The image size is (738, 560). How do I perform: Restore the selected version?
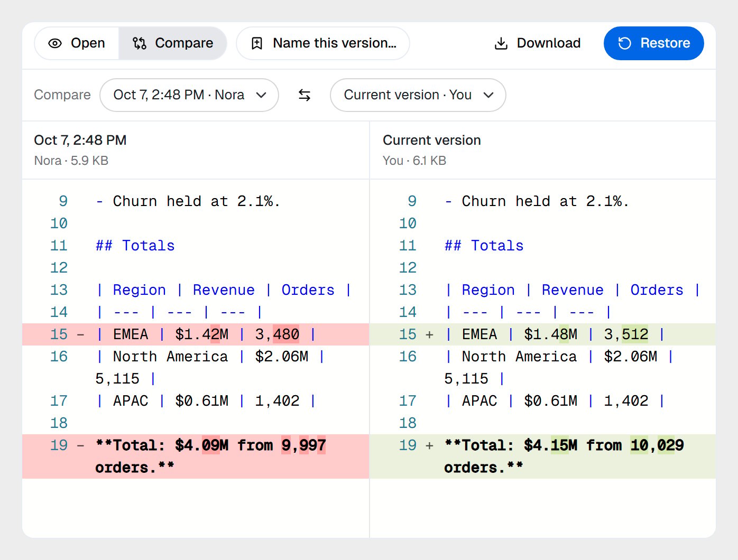point(654,43)
